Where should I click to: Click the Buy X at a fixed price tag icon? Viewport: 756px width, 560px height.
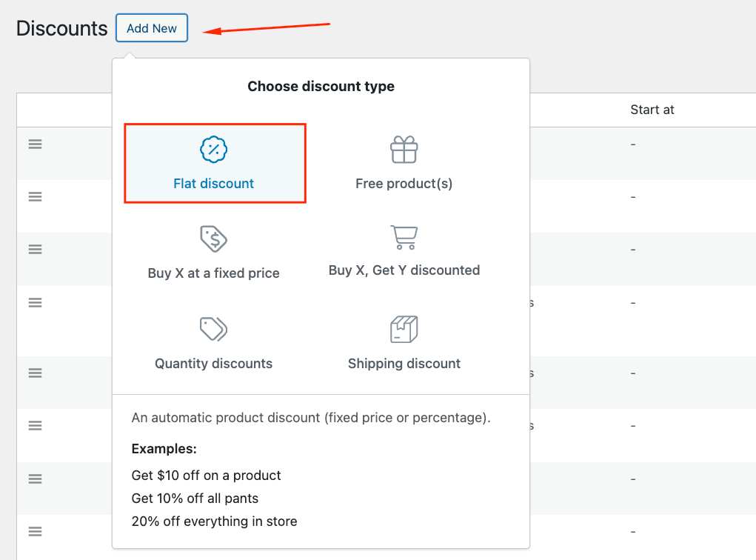[213, 239]
